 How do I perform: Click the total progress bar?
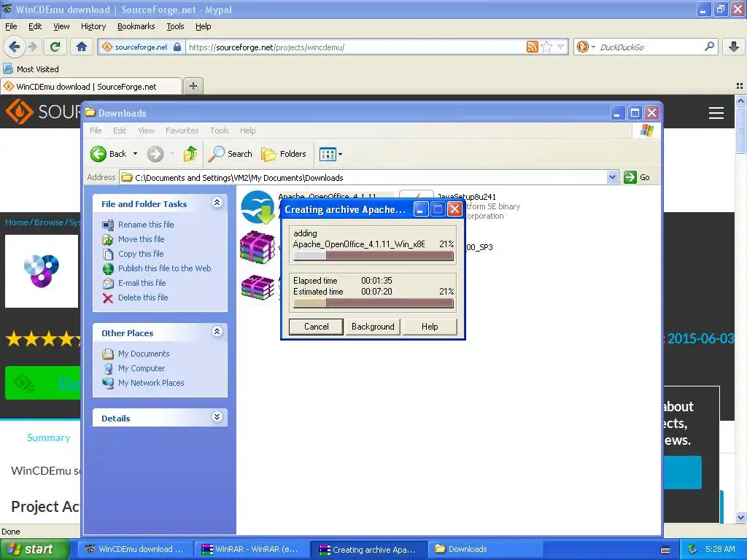(x=373, y=303)
